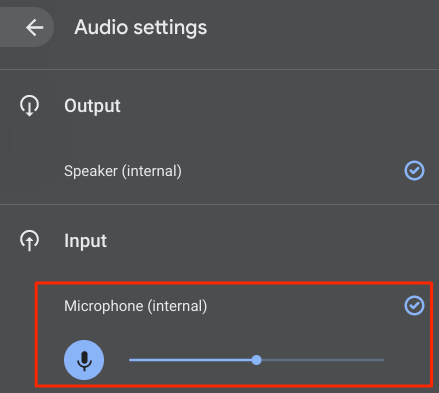Click the blue circled tick beside Speaker

pos(414,171)
